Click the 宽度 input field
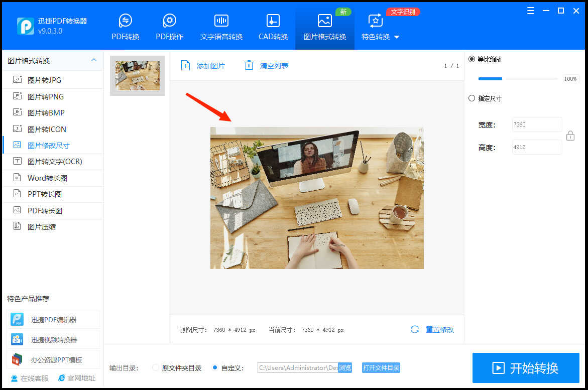Image resolution: width=588 pixels, height=390 pixels. [x=537, y=124]
